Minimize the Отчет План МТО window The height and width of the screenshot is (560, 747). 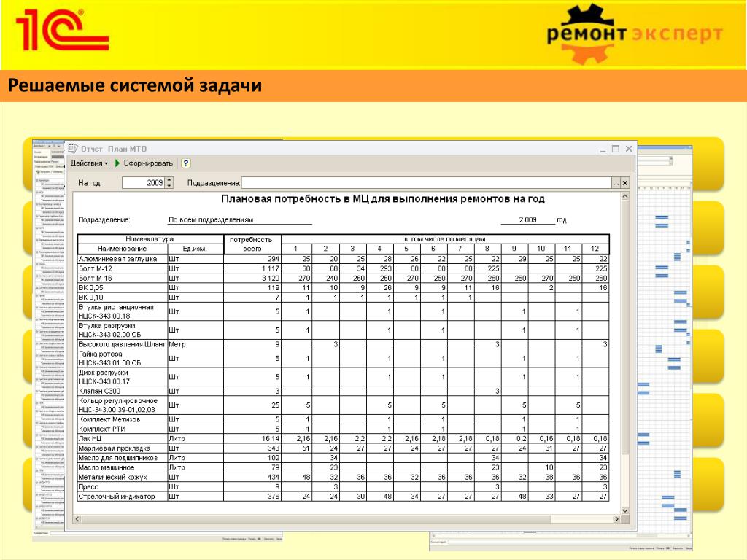[603, 149]
